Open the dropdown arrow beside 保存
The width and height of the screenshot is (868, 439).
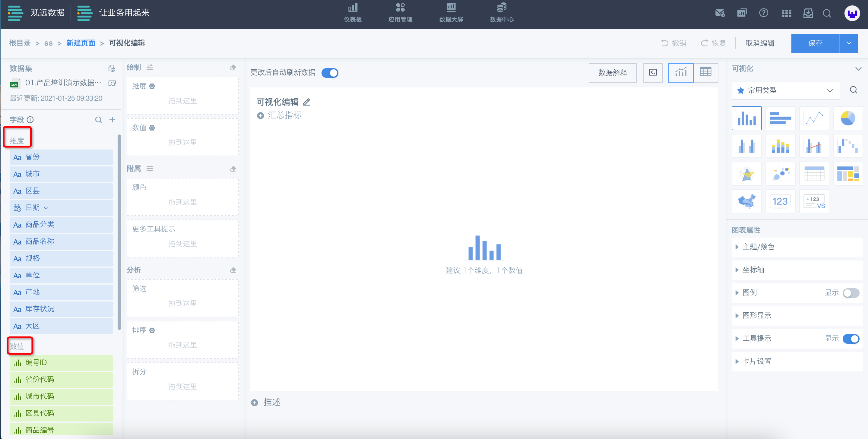pyautogui.click(x=848, y=43)
